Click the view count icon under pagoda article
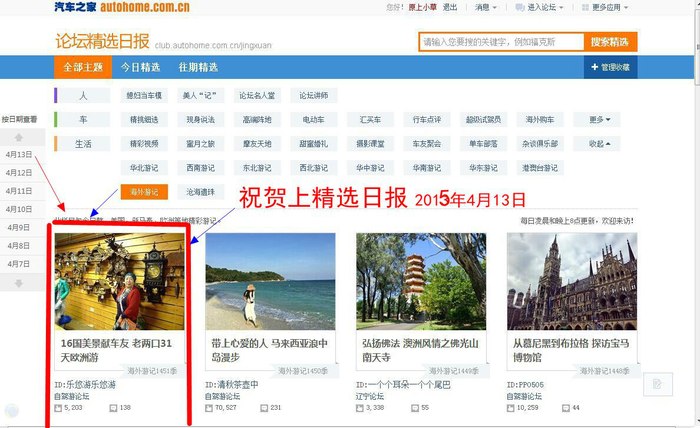The height and width of the screenshot is (428, 700). pos(365,408)
